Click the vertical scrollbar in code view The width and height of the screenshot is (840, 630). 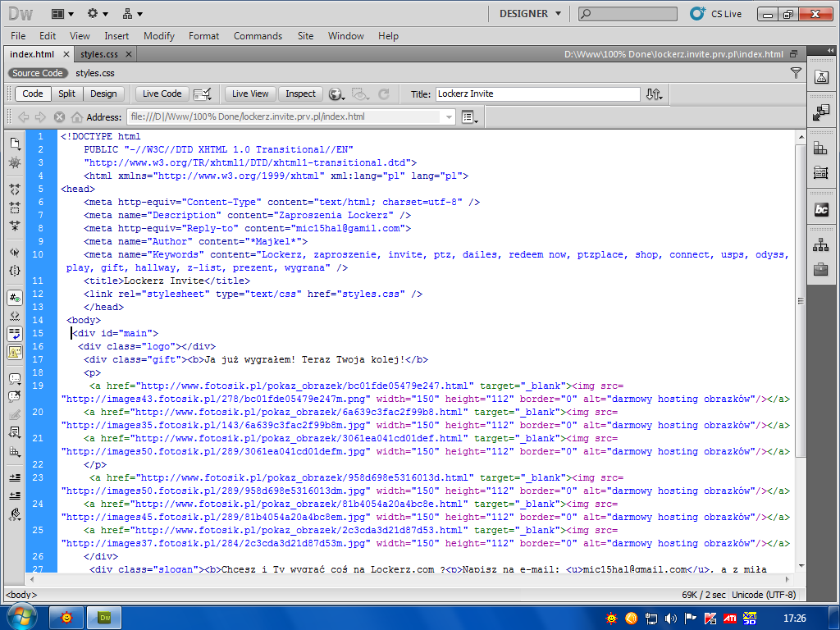click(801, 300)
